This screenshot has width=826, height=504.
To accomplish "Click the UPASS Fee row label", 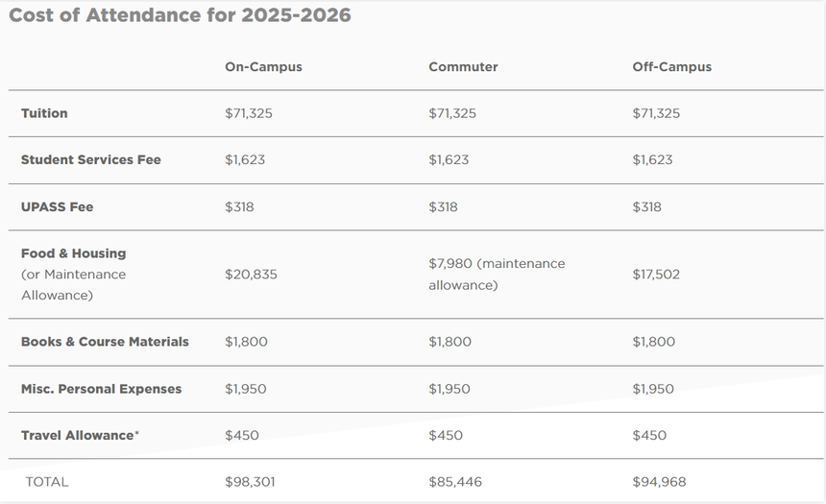I will click(x=57, y=207).
